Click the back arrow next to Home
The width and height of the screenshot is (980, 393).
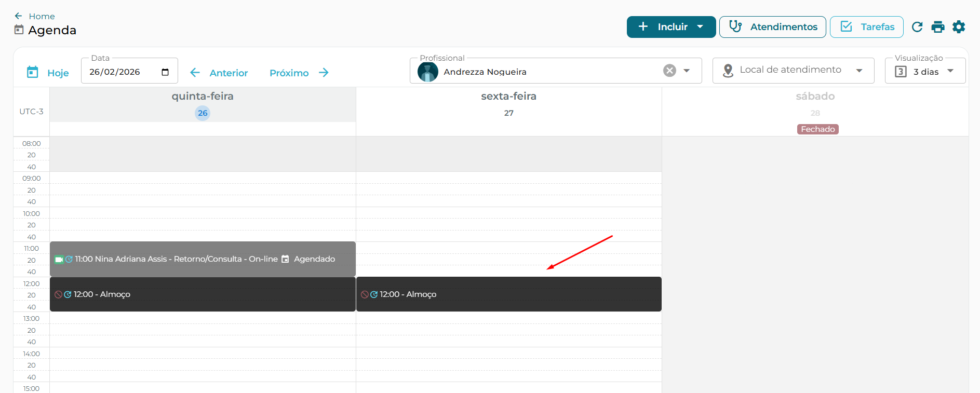point(19,16)
